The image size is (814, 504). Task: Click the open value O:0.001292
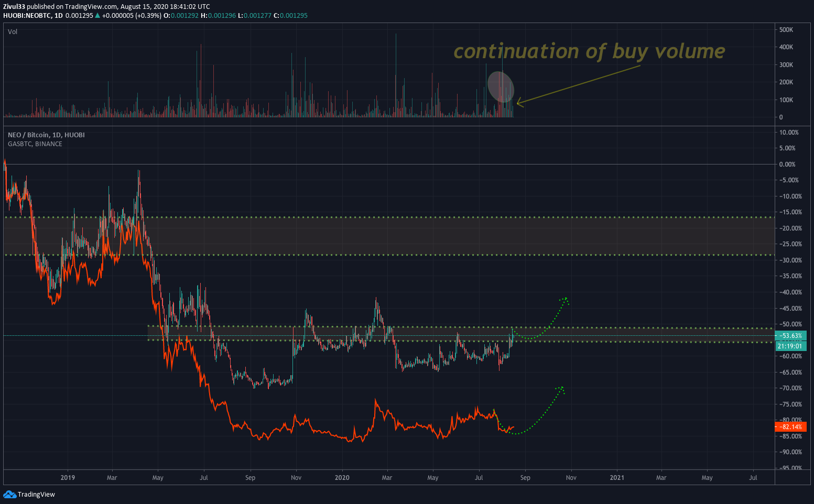pyautogui.click(x=181, y=16)
